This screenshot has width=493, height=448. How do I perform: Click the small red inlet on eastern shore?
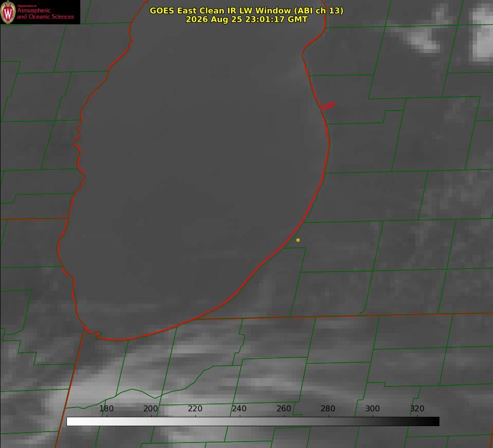click(327, 106)
